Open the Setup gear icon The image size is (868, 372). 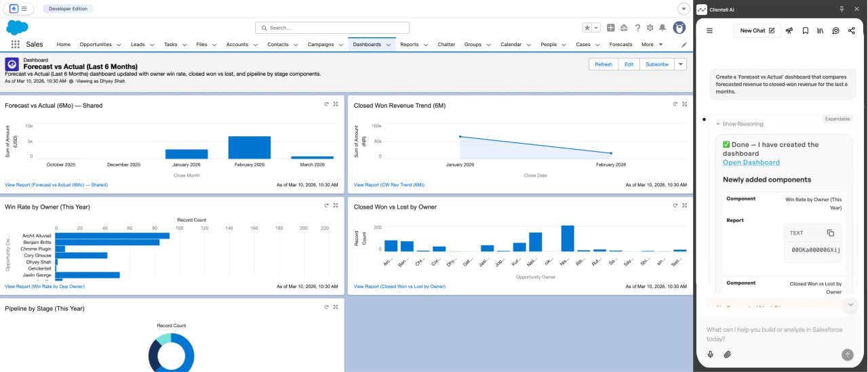pos(650,28)
